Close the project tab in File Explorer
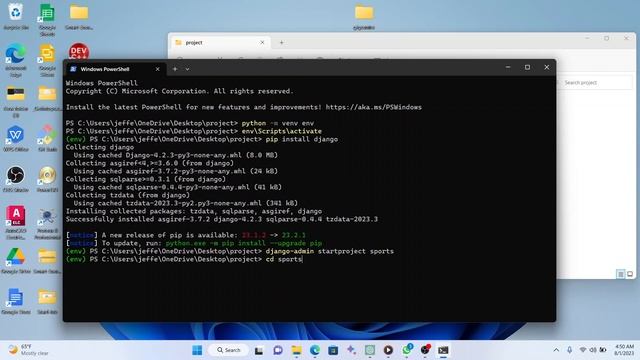This screenshot has height=360, width=640. [x=262, y=42]
